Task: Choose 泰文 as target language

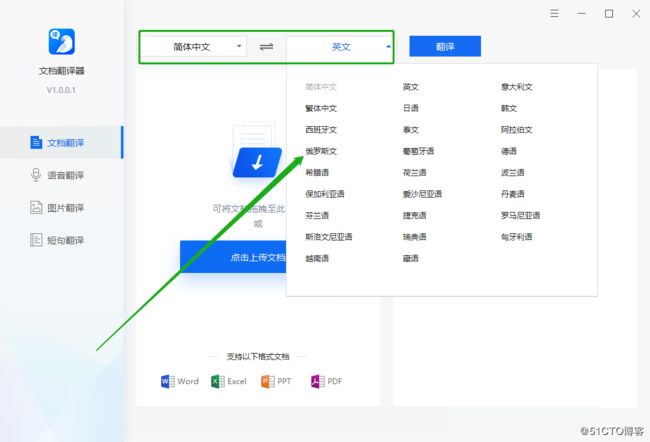Action: [410, 130]
